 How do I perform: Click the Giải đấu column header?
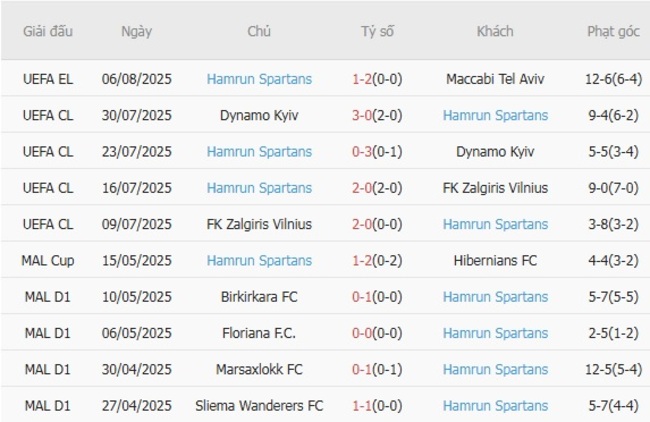click(x=48, y=31)
